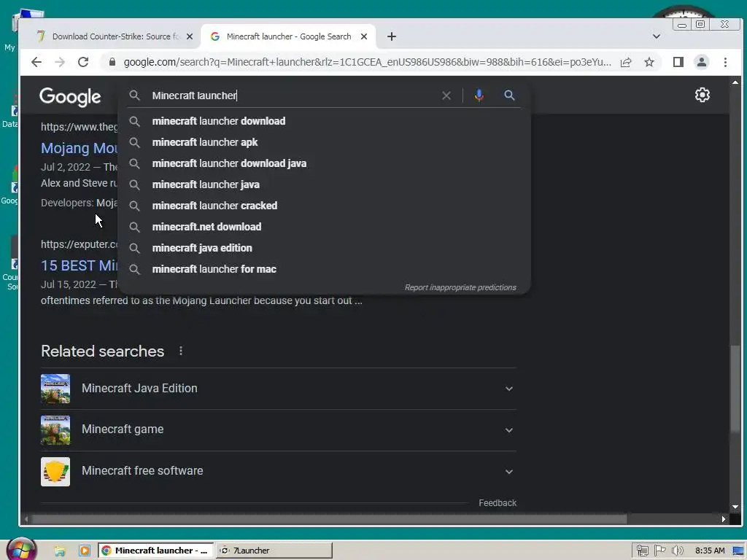Close the Minecraft launcher Google Search tab

coord(364,36)
